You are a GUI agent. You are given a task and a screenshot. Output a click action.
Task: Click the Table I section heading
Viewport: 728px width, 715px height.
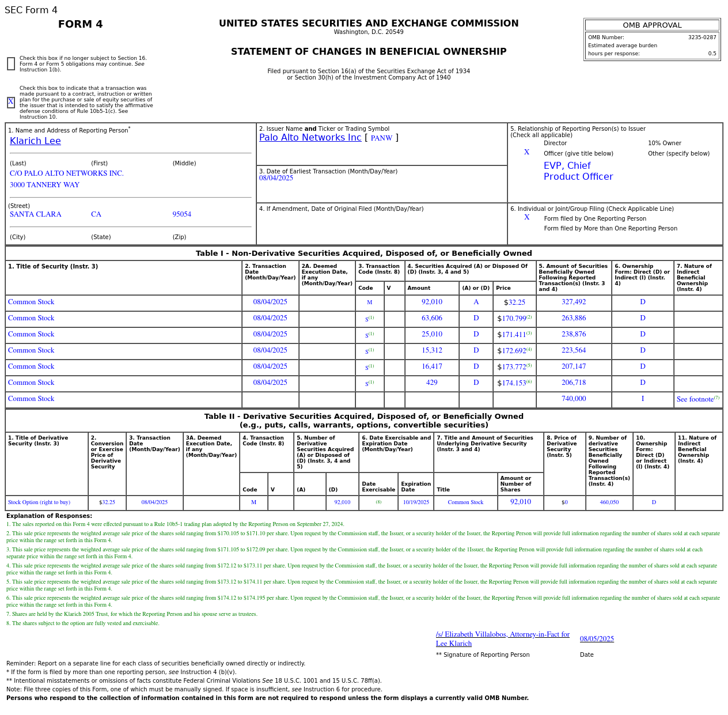[x=364, y=254]
